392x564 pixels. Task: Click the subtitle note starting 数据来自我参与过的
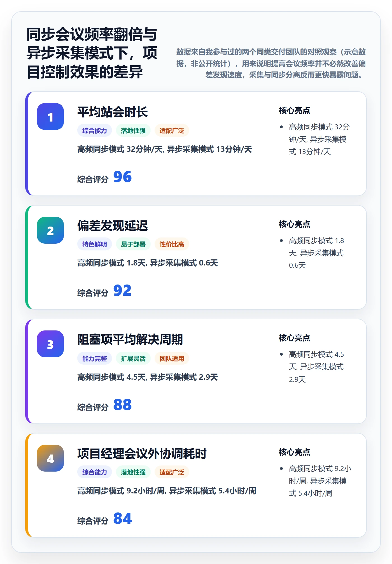271,63
